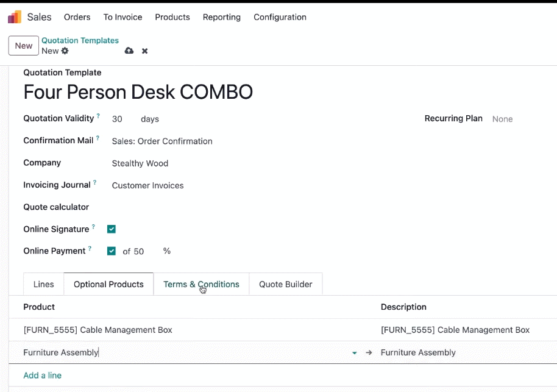Toggle the Online Payment checkbox
Screen dimensions: 557x392
[111, 251]
